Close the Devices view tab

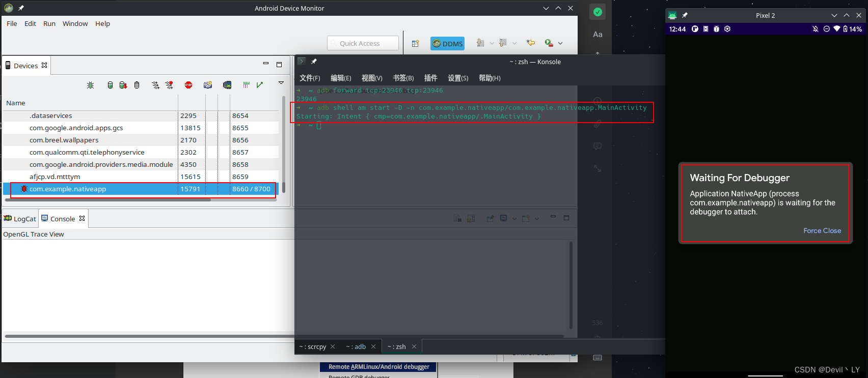44,65
